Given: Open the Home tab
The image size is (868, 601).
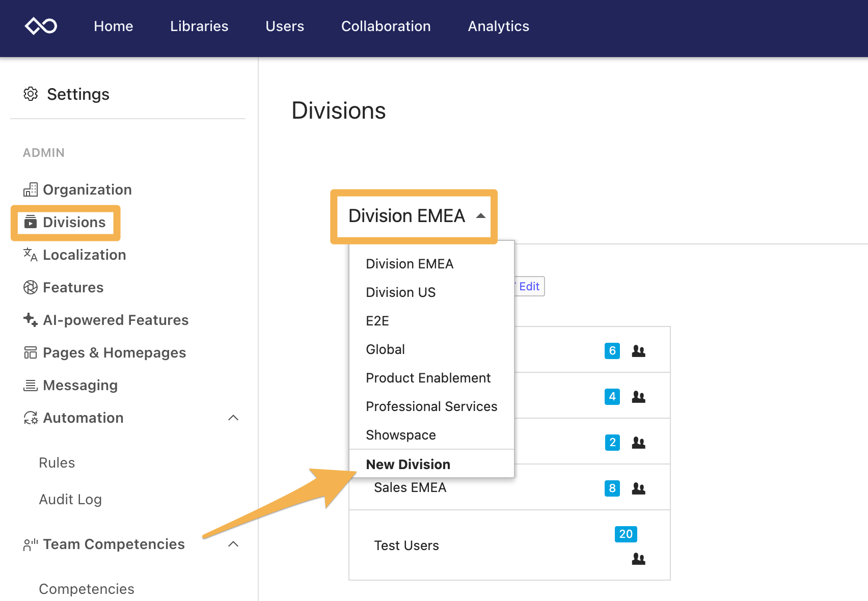Looking at the screenshot, I should click(114, 26).
